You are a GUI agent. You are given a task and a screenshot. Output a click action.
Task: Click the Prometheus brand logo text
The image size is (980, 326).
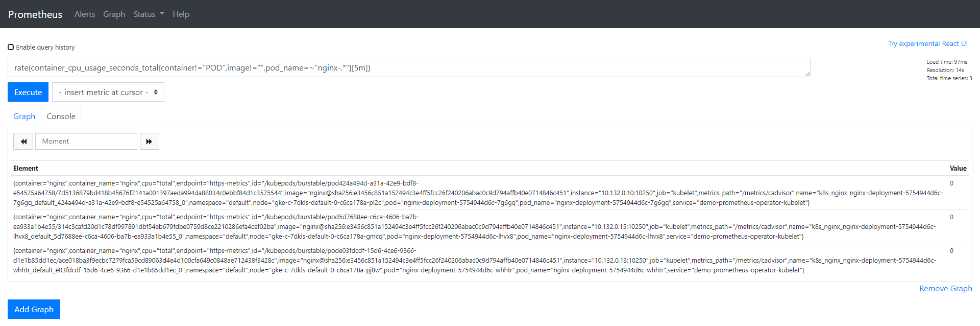pyautogui.click(x=35, y=14)
